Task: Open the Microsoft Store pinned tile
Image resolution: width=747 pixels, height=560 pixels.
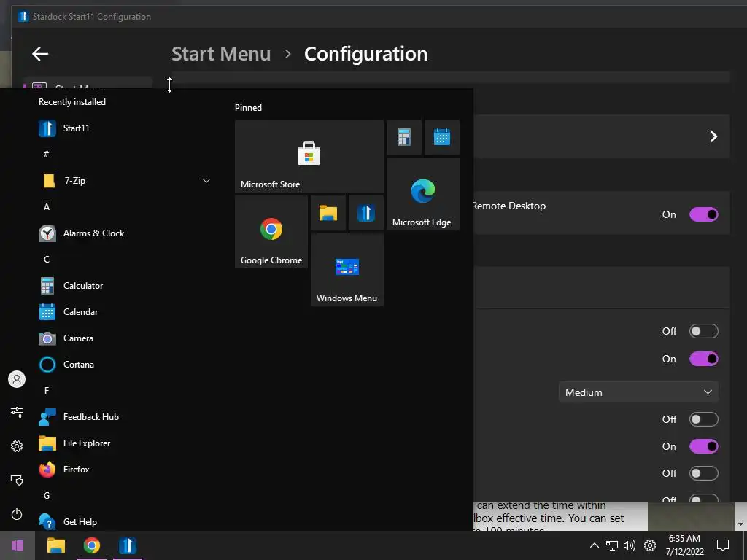Action: (309, 156)
